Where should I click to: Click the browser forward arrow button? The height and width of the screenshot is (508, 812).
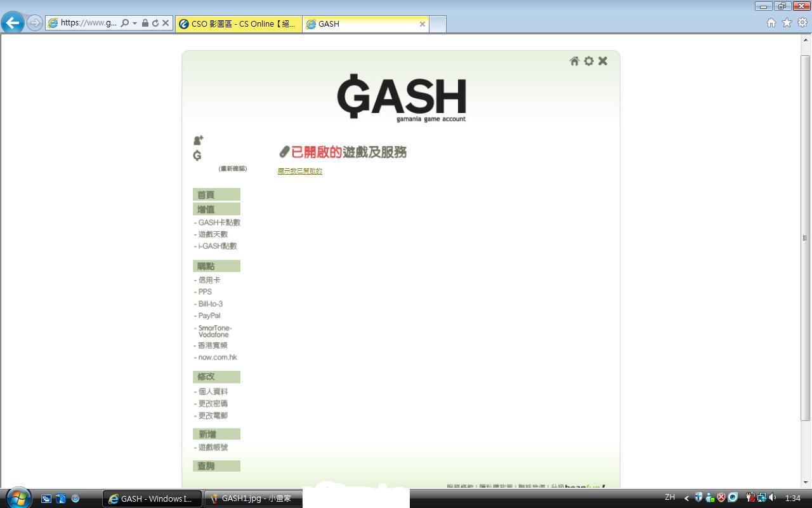click(34, 23)
